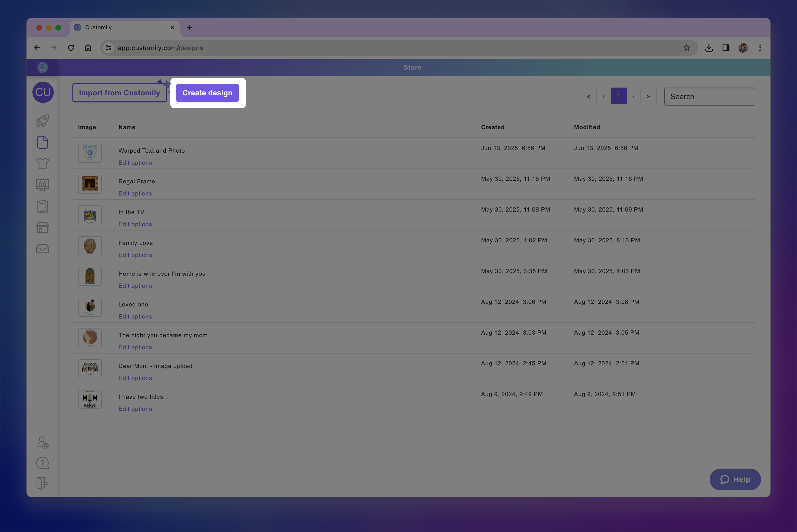The image size is (797, 532).
Task: Open the rocket launch sidebar icon
Action: (42, 121)
